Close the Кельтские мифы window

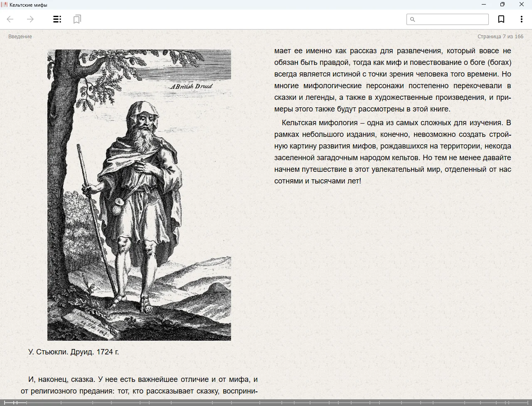coord(521,5)
